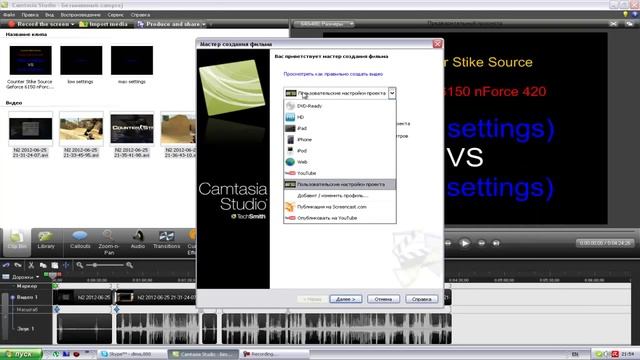Click the Windows пуск start button
This screenshot has width=640, height=360.
(x=21, y=354)
